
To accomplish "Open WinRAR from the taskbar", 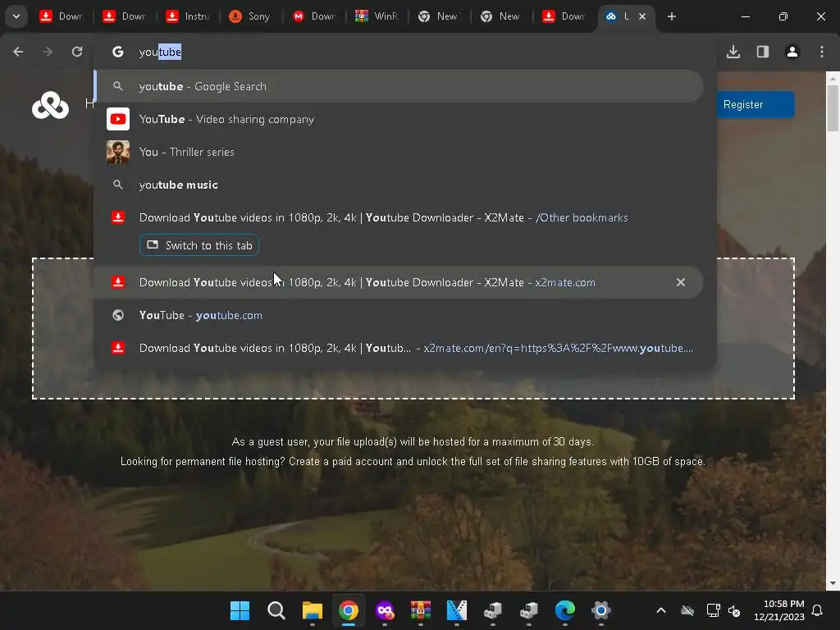I will (421, 610).
